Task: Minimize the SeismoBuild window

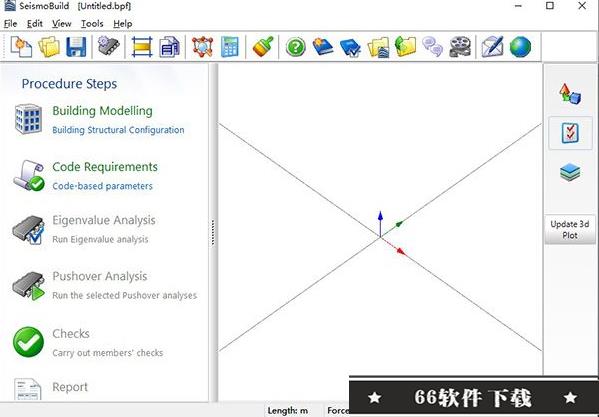Action: [x=518, y=6]
